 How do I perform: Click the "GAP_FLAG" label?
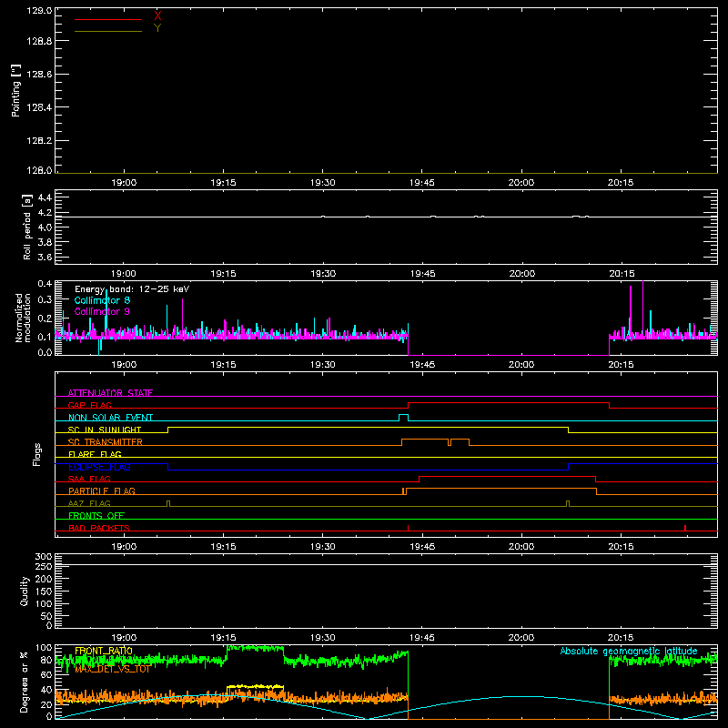pyautogui.click(x=89, y=405)
